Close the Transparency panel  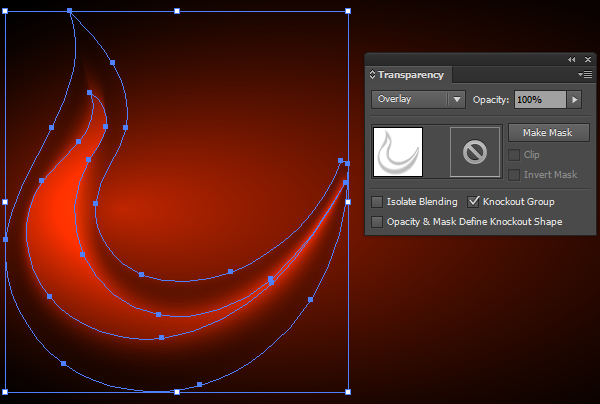[587, 60]
